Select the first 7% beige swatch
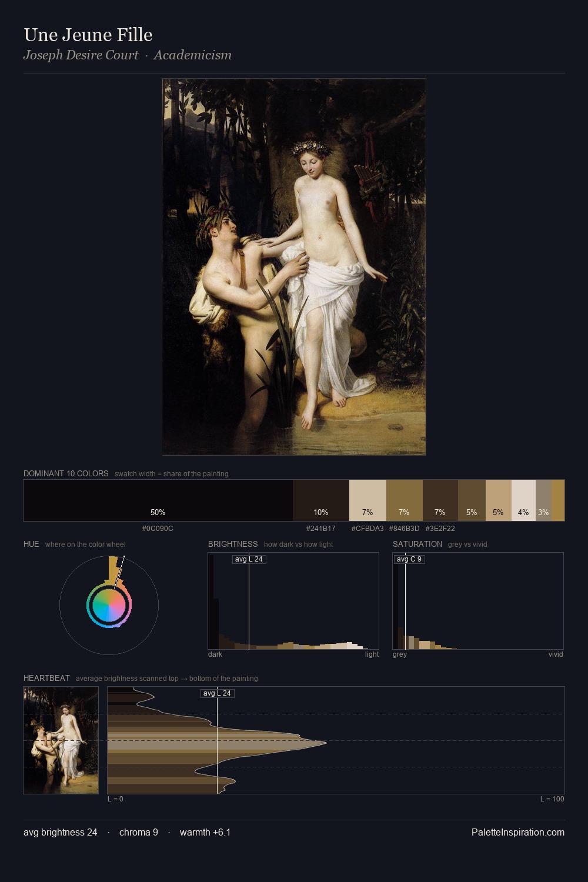 (x=367, y=500)
